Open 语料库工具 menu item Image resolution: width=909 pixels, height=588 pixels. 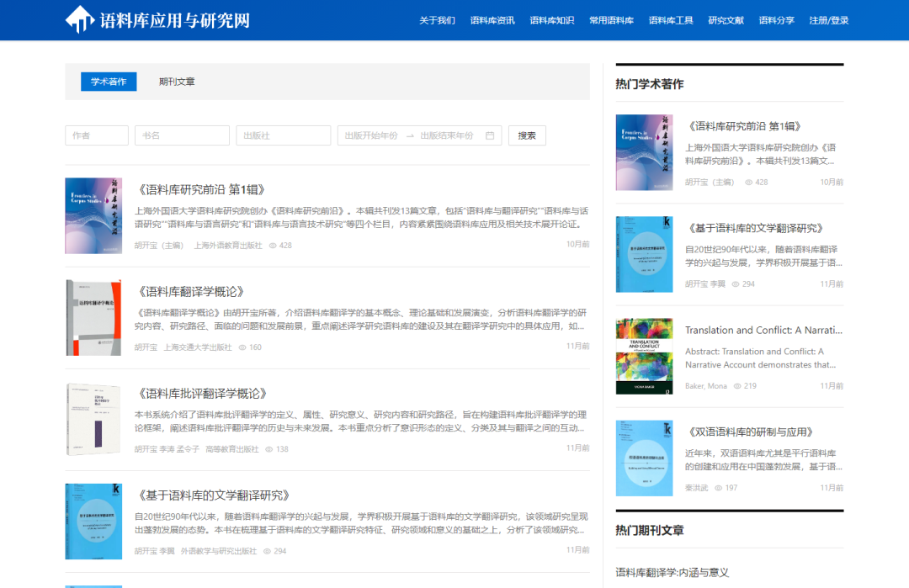(671, 20)
